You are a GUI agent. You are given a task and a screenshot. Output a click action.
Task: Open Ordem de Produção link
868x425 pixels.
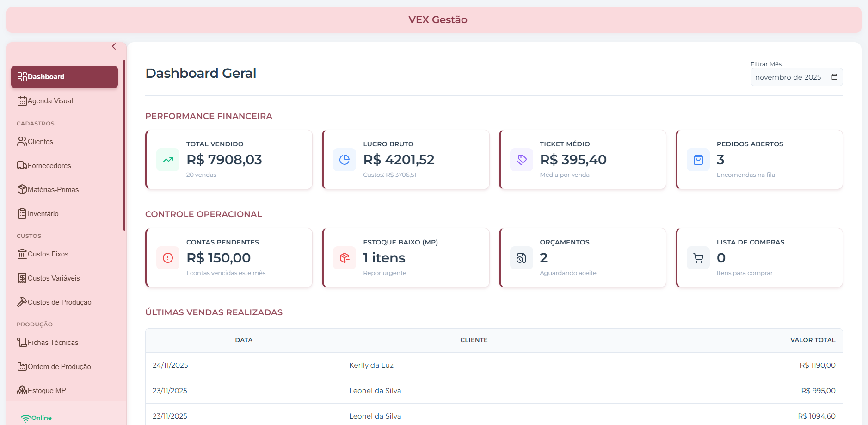tap(59, 366)
